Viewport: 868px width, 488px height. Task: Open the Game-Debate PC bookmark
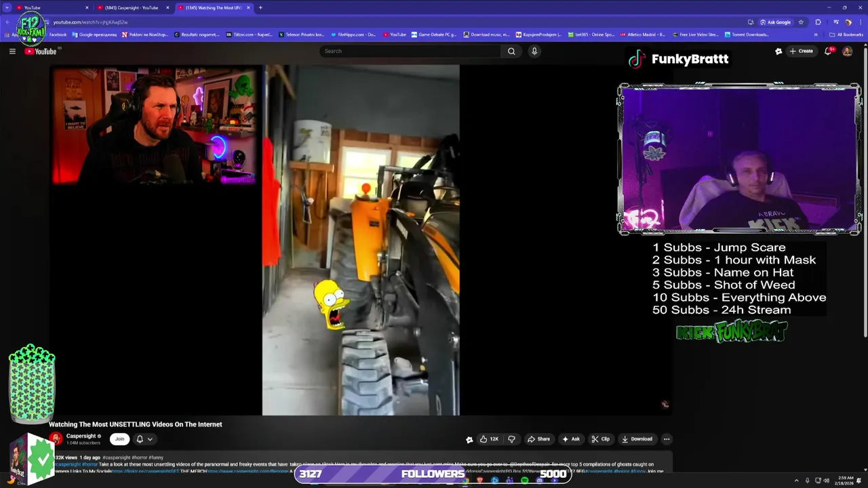434,35
